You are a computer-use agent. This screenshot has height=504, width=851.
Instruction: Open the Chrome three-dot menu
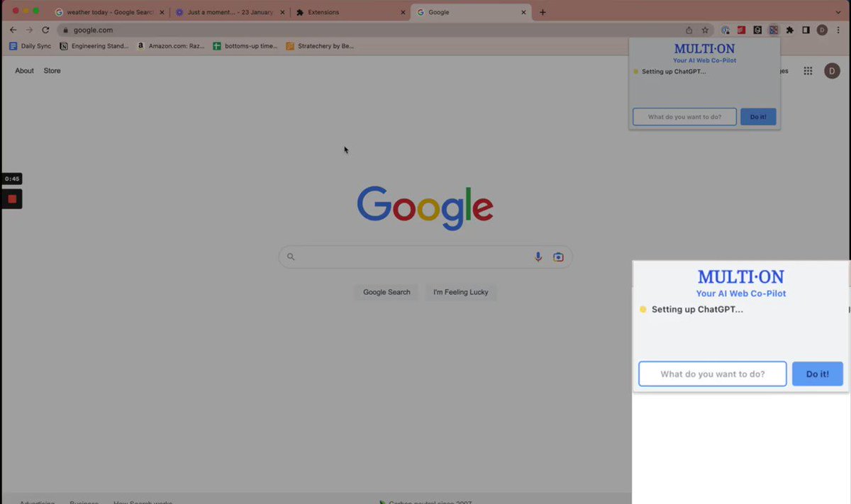point(838,30)
